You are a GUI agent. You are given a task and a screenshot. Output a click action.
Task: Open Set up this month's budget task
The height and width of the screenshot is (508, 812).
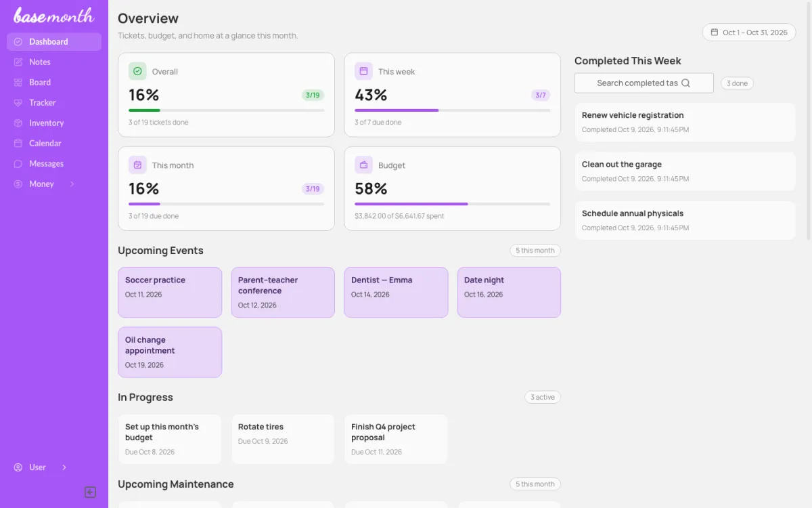pos(170,439)
